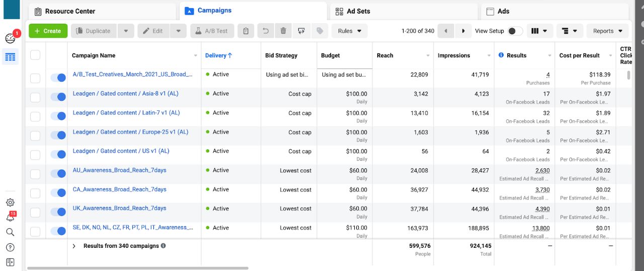Screen dimensions: 644x271
Task: Click the info icon beside Results from 340 campaigns
Action: click(x=163, y=246)
